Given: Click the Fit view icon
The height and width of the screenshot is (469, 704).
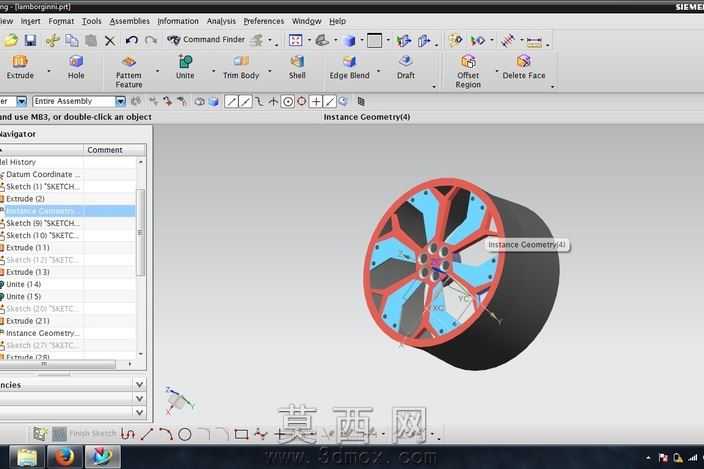Looking at the screenshot, I should click(x=295, y=40).
